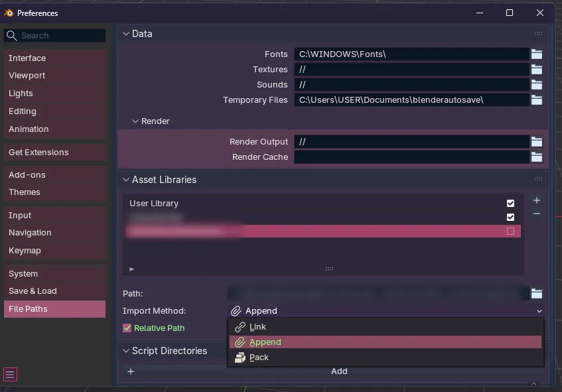Toggle the Relative Path checkbox
Screen dimensions: 562x392
coord(127,328)
